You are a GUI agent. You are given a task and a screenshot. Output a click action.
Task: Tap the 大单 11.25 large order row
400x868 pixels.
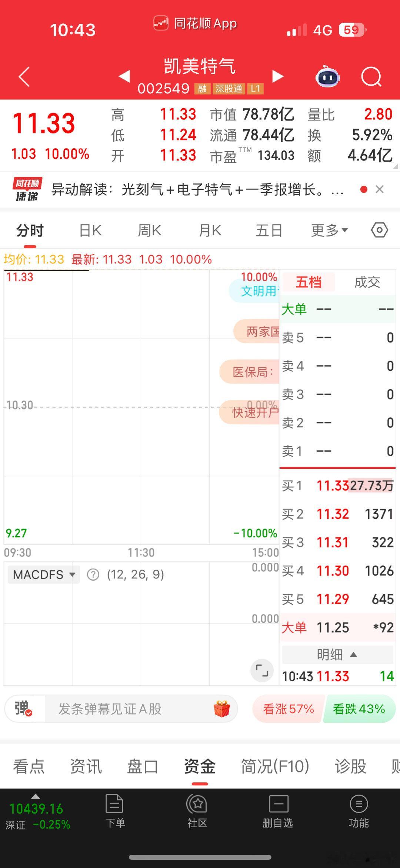[337, 627]
